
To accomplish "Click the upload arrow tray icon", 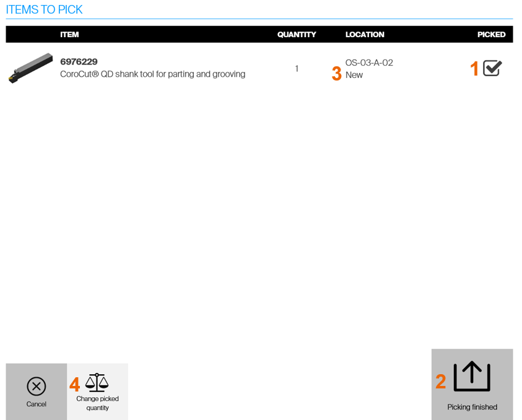I will point(472,376).
